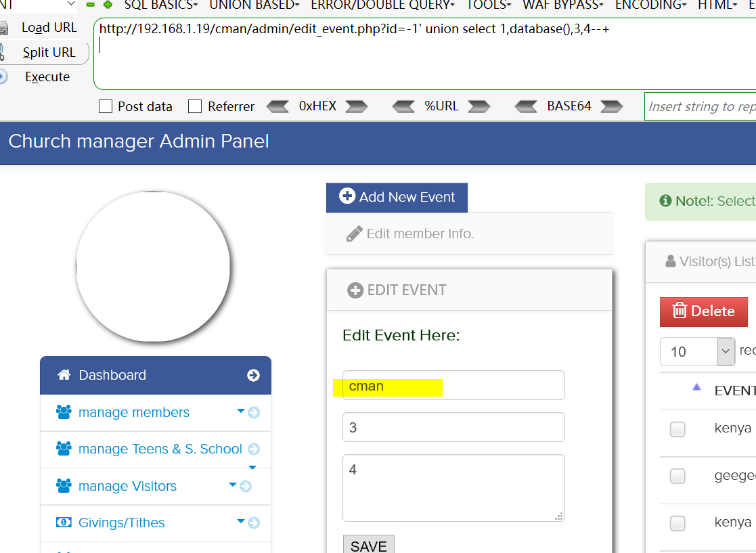The height and width of the screenshot is (553, 756).
Task: Open the manage members link
Action: tap(133, 412)
